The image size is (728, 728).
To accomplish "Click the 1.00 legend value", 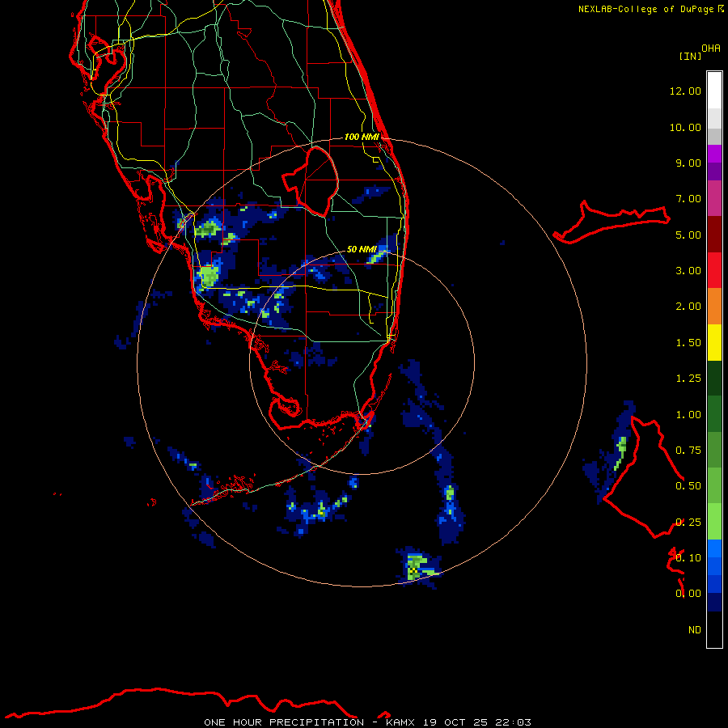I will [688, 415].
